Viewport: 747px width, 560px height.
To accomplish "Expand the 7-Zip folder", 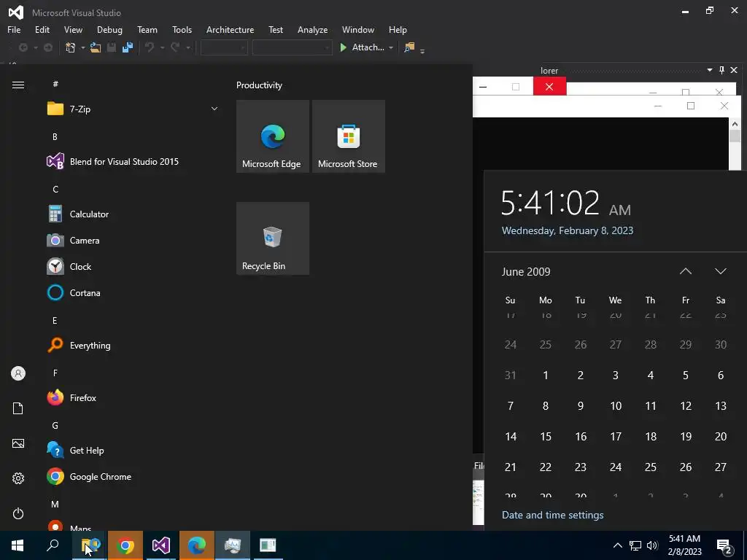I will pos(133,109).
